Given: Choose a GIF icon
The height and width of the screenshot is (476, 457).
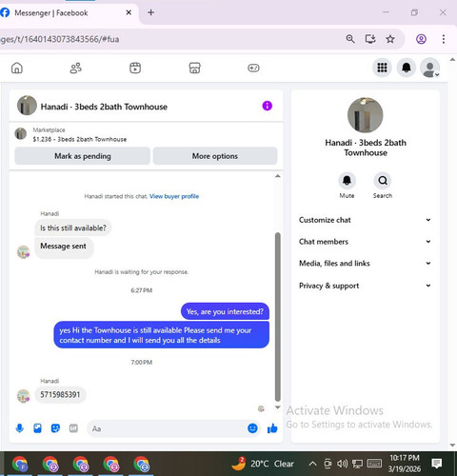Looking at the screenshot, I should (x=73, y=428).
